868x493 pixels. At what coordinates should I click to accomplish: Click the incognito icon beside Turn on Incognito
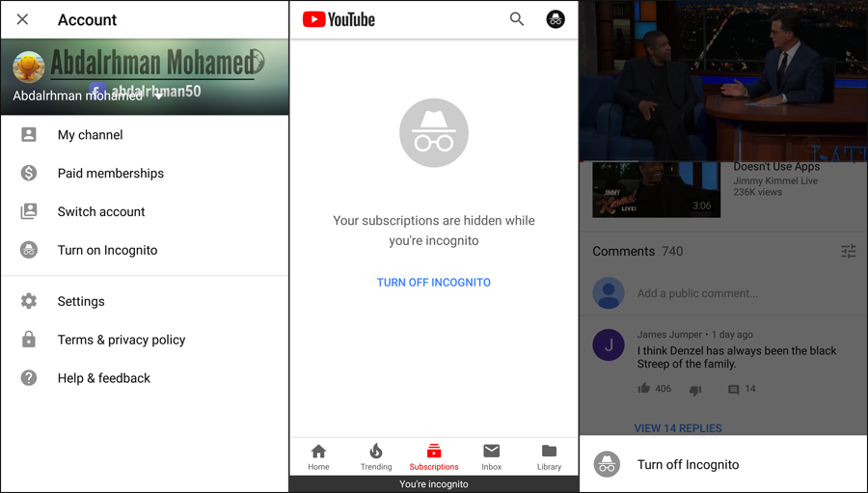(x=29, y=250)
